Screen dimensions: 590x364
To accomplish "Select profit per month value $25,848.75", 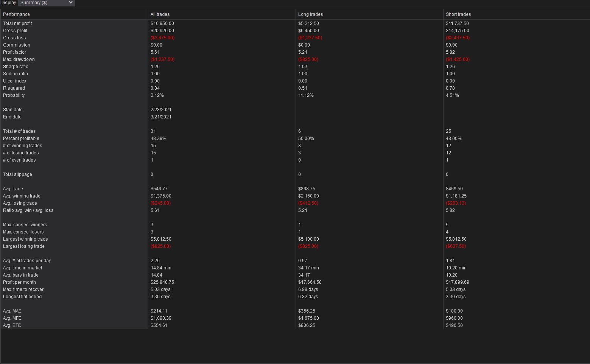I will [162, 282].
